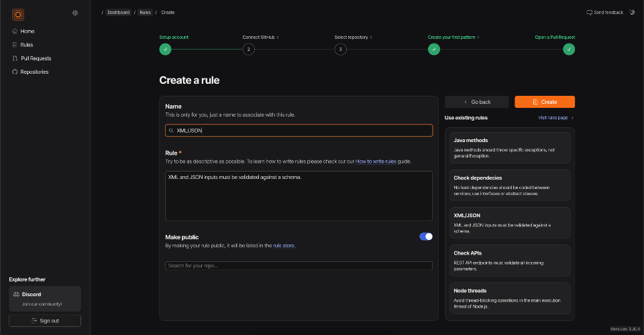
Task: Click the Go back button
Action: tap(476, 102)
